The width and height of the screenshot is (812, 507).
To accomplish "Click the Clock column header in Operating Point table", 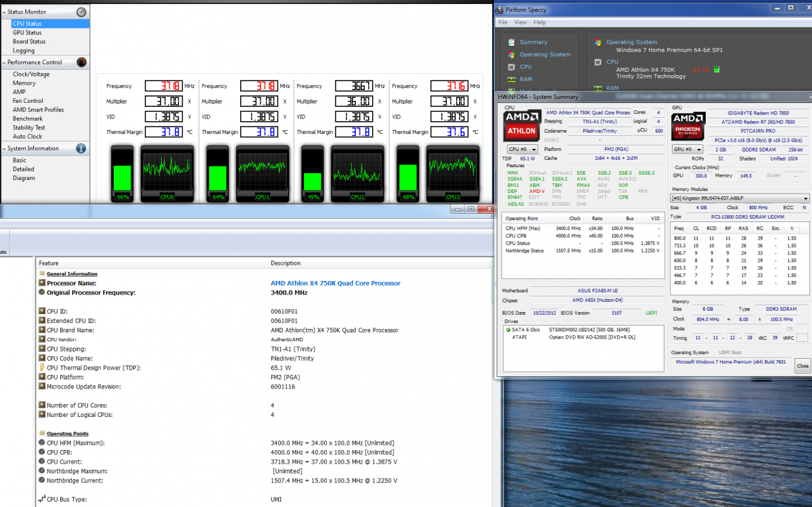I will (x=574, y=219).
